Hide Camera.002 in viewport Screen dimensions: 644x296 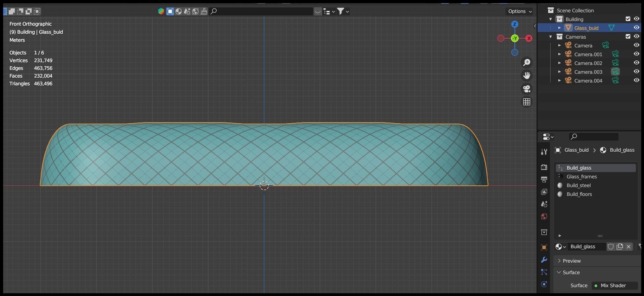[x=636, y=63]
